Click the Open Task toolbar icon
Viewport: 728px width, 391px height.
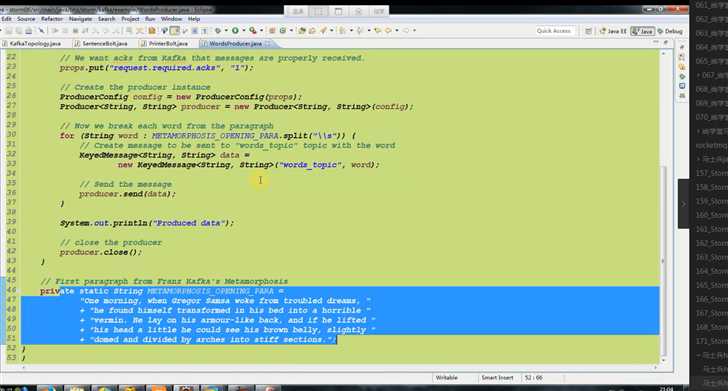pyautogui.click(x=312, y=31)
